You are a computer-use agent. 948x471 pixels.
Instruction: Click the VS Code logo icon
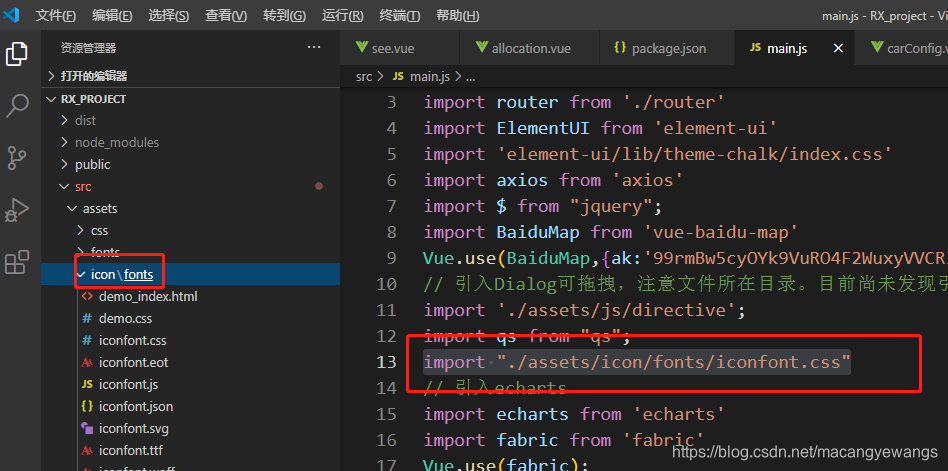click(11, 15)
